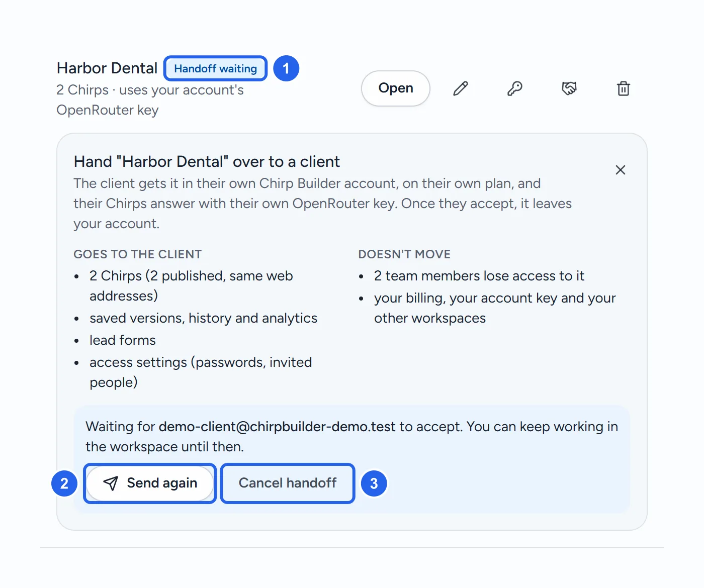Click the Handoff waiting status badge
704x588 pixels.
pos(216,68)
